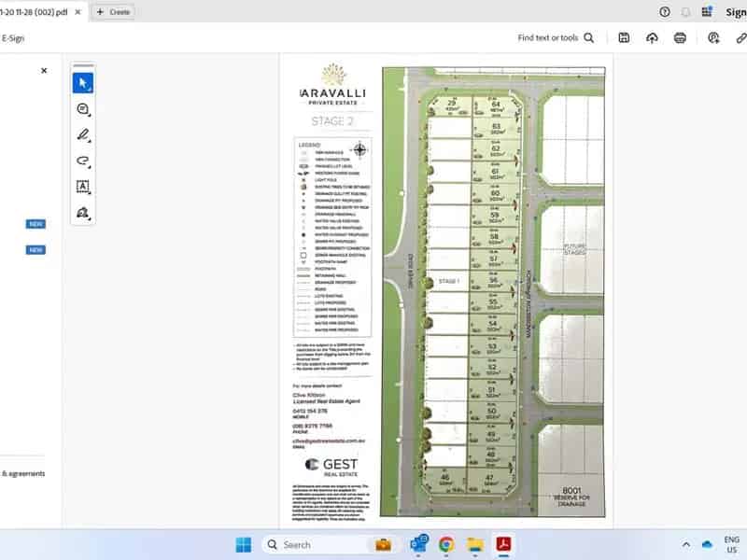
Task: Open the agreements link in left panel
Action: pos(22,473)
